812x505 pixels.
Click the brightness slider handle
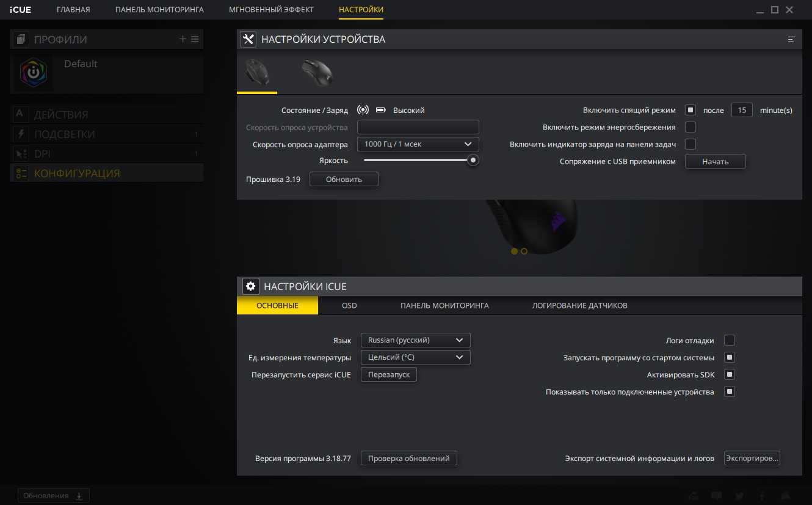(473, 161)
